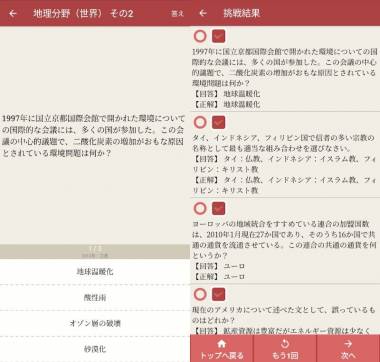Click correct-mark circle of the アメリカ question

(200, 294)
